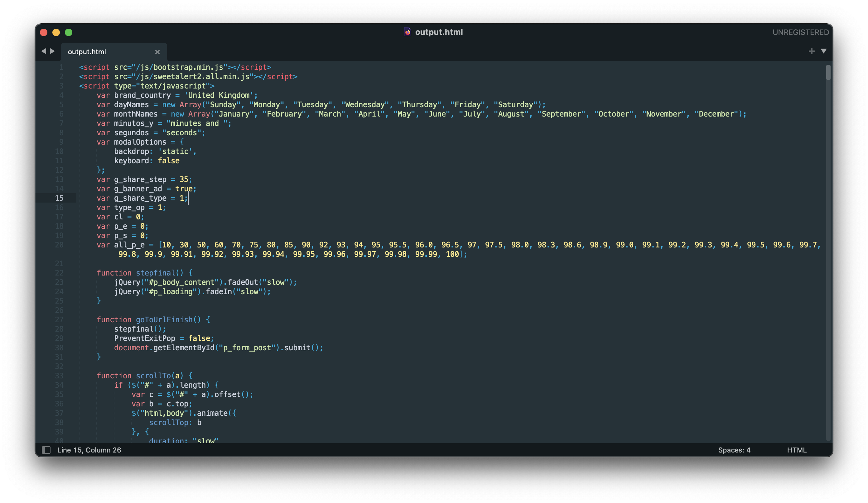The height and width of the screenshot is (503, 868).
Task: Click the back navigation arrow in tab bar
Action: (x=43, y=51)
